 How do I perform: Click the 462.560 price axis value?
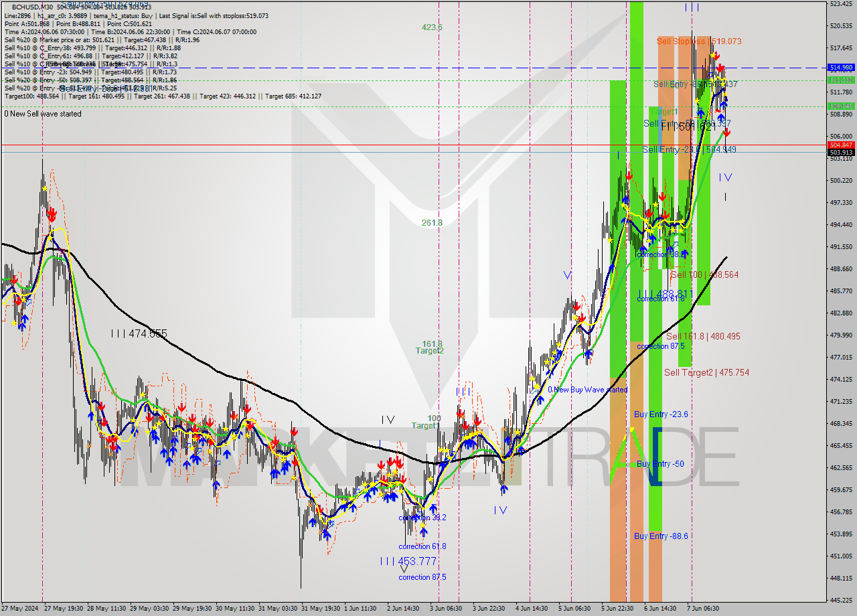pos(841,468)
